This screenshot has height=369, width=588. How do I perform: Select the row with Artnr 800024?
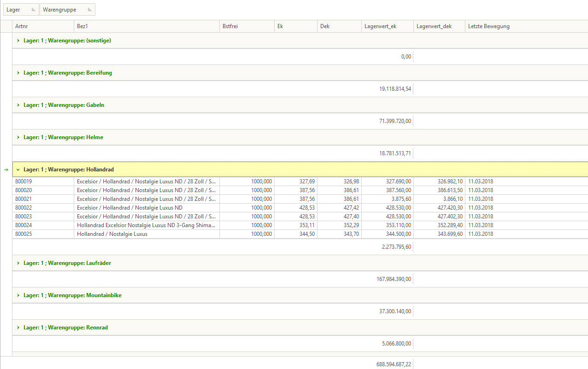[43, 225]
